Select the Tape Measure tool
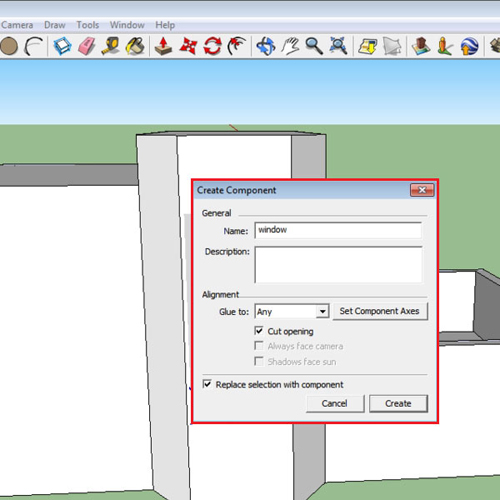Viewport: 500px width, 500px height. coord(111,46)
